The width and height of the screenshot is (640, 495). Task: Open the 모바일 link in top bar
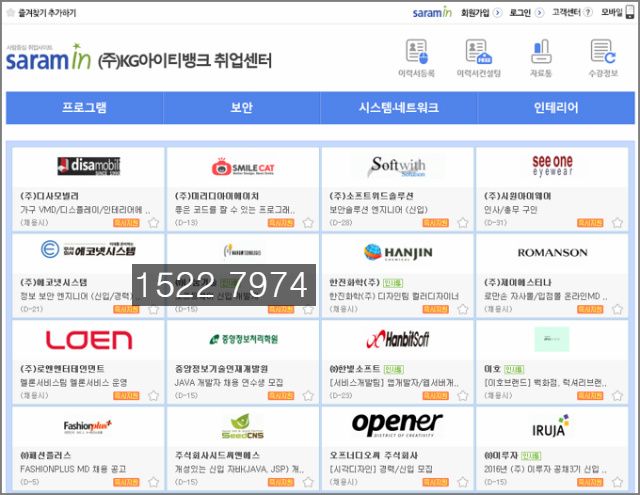click(x=612, y=13)
